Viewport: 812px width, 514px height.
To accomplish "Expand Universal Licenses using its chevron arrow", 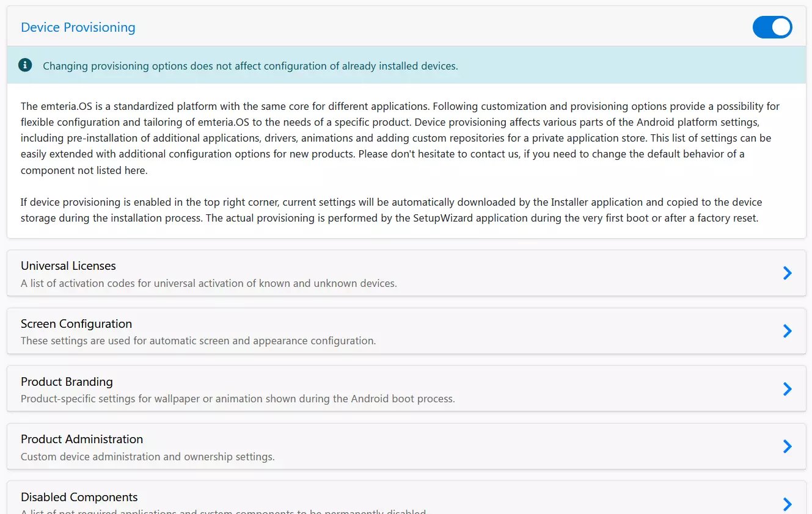I will coord(788,273).
